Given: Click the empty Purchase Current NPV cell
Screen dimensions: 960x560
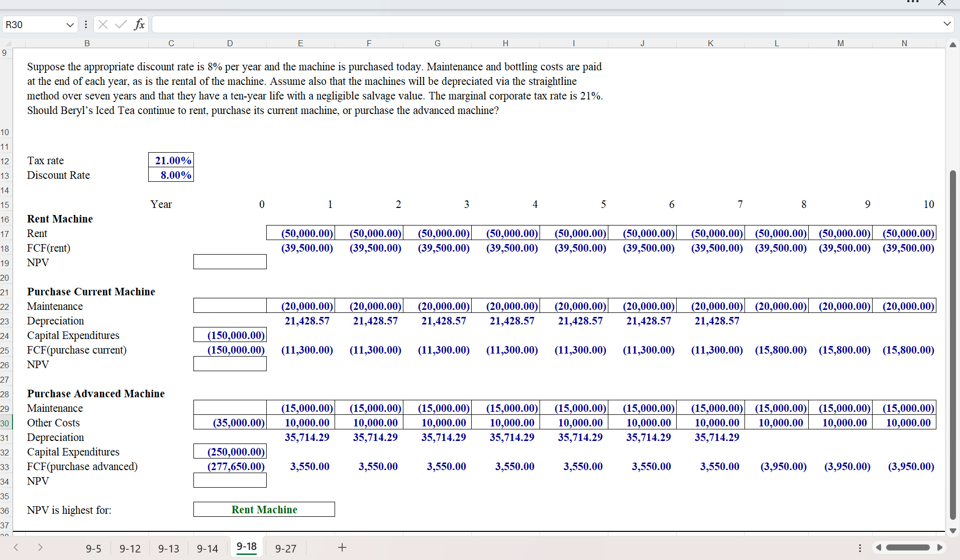Looking at the screenshot, I should [230, 364].
